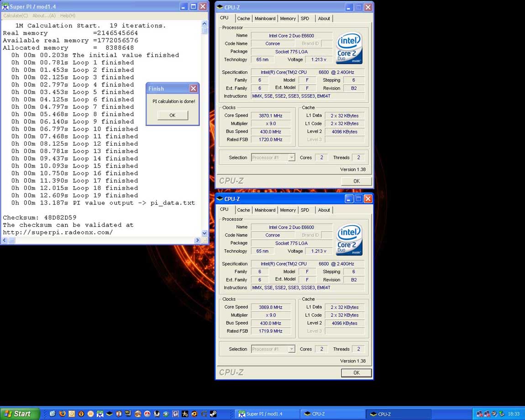Open Mainboard tab in the 3869.8 MHz CPU-Z window
Viewport: 525px width, 420px height.
[x=265, y=210]
